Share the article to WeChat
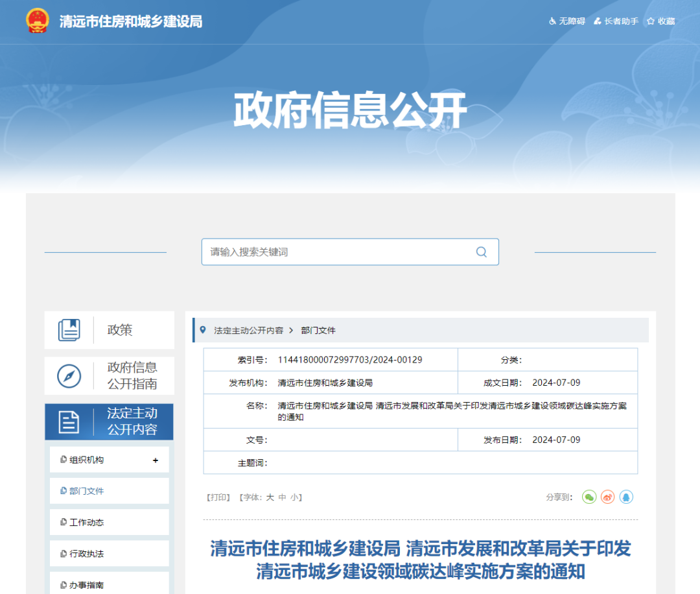This screenshot has width=700, height=594. tap(589, 497)
